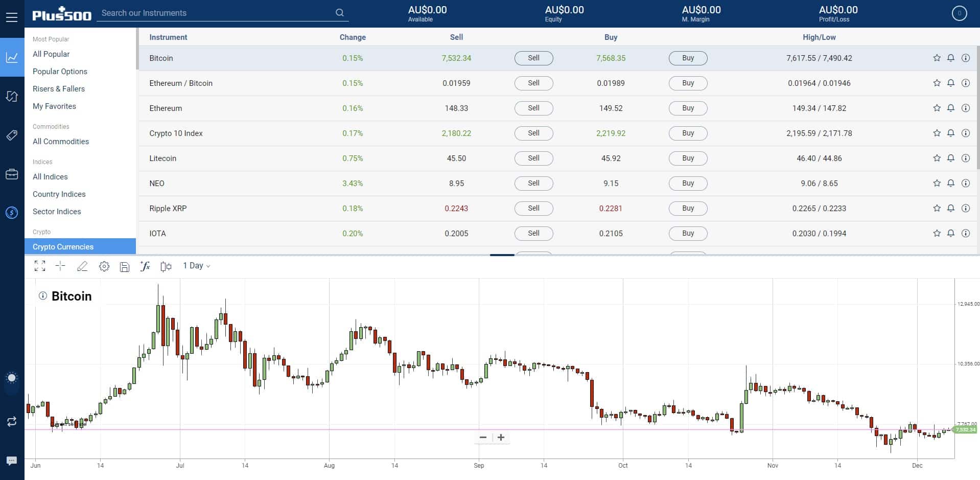Sell Bitcoin
This screenshot has width=980, height=480.
tap(533, 58)
